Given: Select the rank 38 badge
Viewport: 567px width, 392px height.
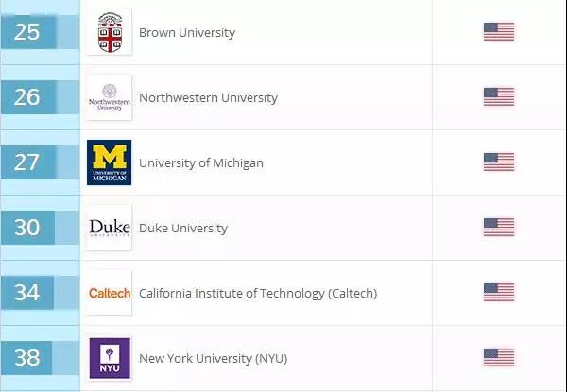Looking at the screenshot, I should (x=26, y=358).
